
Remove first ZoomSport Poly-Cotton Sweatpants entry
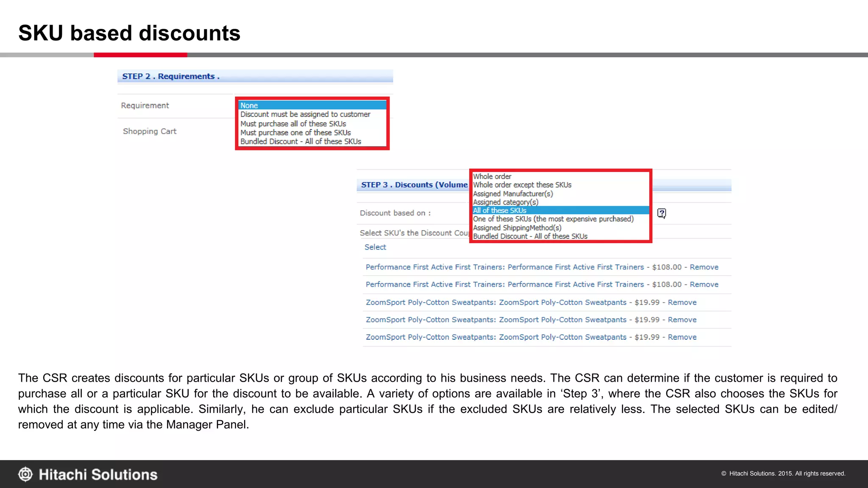coord(682,302)
